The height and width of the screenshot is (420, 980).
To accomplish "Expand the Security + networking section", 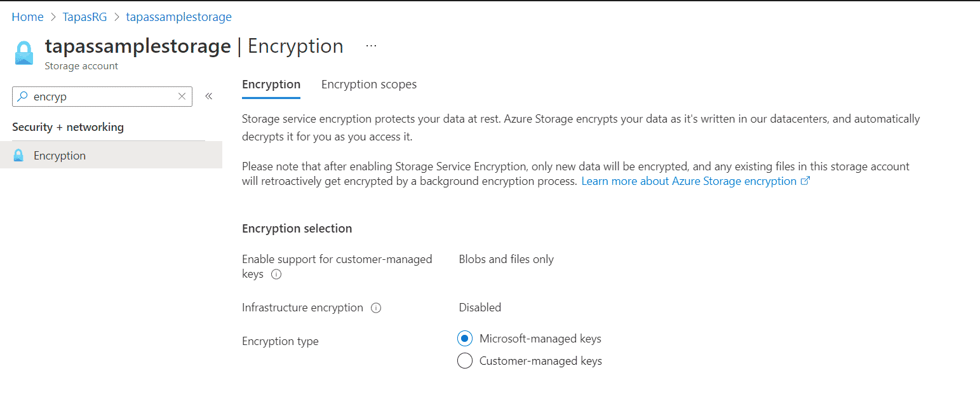I will point(68,126).
